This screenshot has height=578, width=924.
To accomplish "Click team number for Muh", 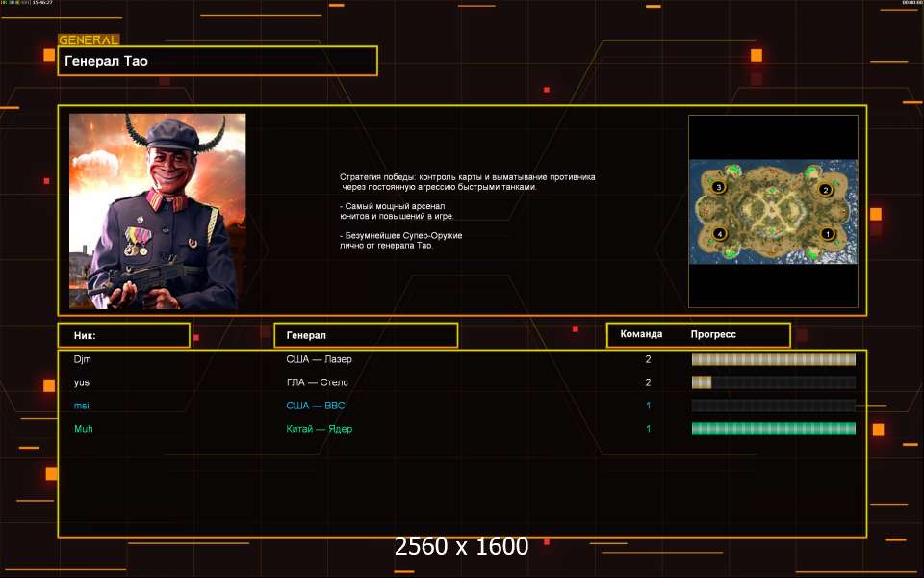I will 648,429.
